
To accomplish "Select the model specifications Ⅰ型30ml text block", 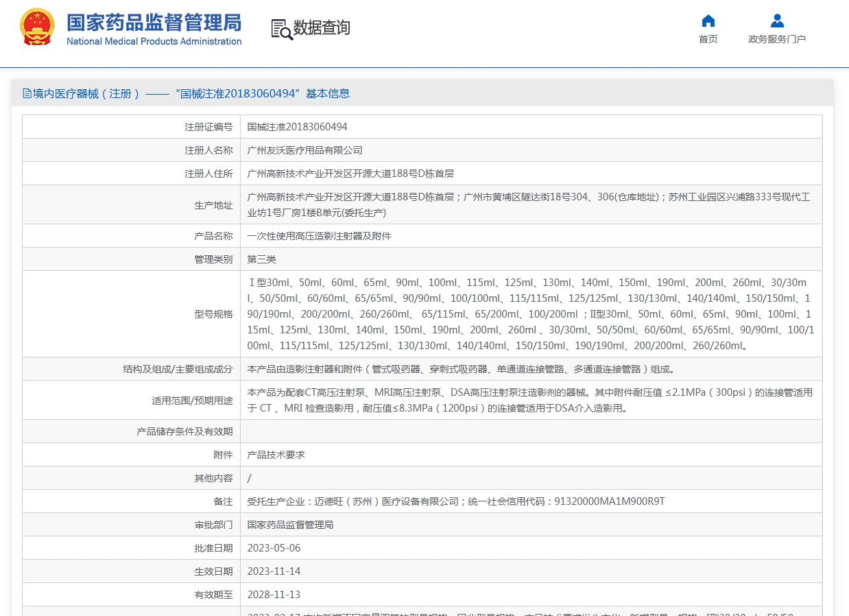I will pos(531,314).
